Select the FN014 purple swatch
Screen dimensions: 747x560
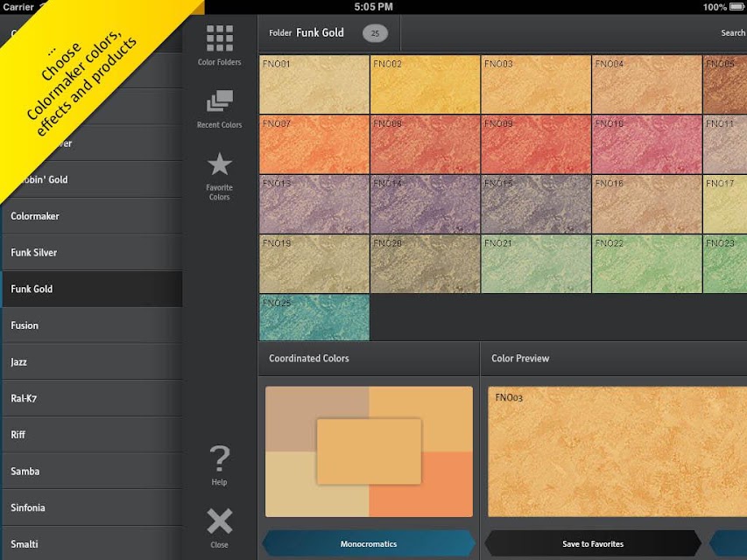pyautogui.click(x=425, y=204)
